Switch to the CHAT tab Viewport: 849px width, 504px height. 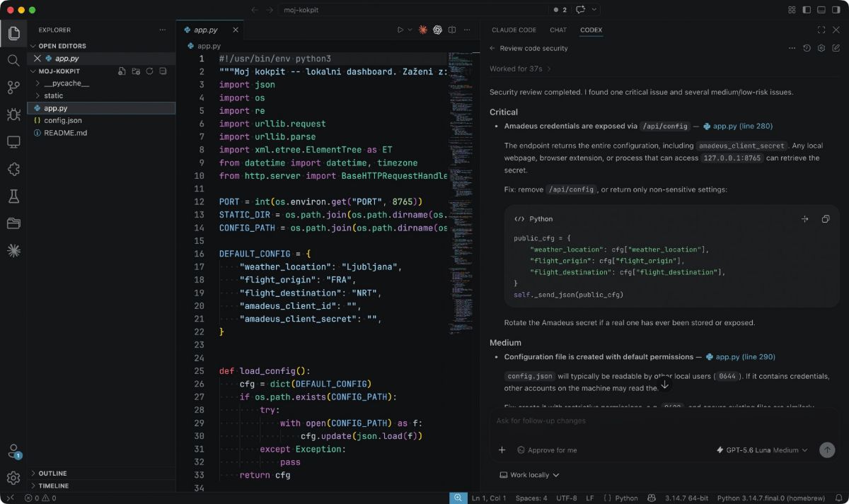click(x=558, y=30)
